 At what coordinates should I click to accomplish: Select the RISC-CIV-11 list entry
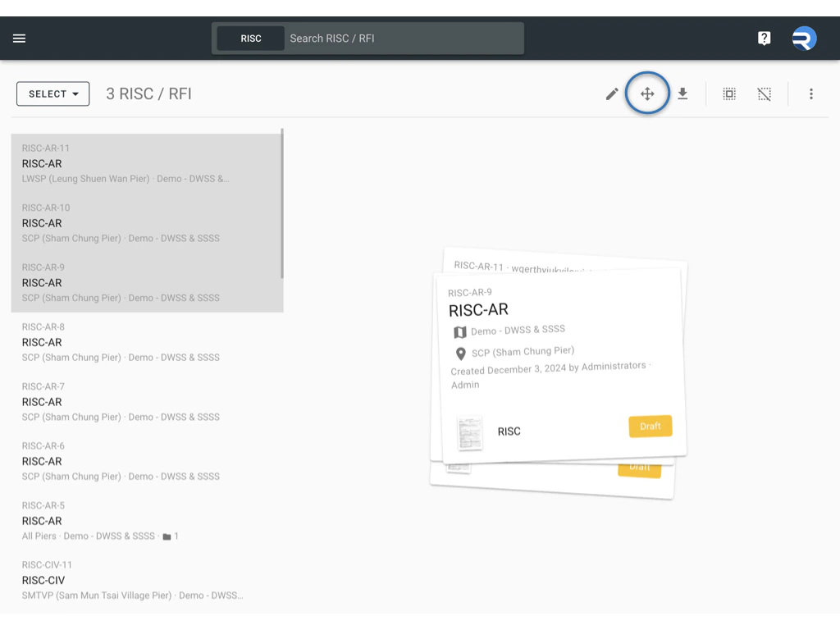click(147, 580)
